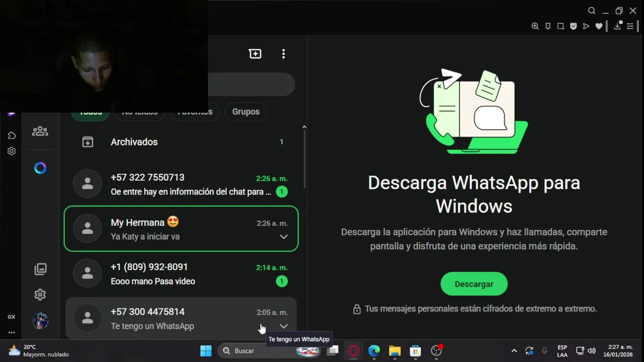Open WhatsApp Settings gear in sidebar
Viewport: 644px width, 362px height.
(x=40, y=295)
